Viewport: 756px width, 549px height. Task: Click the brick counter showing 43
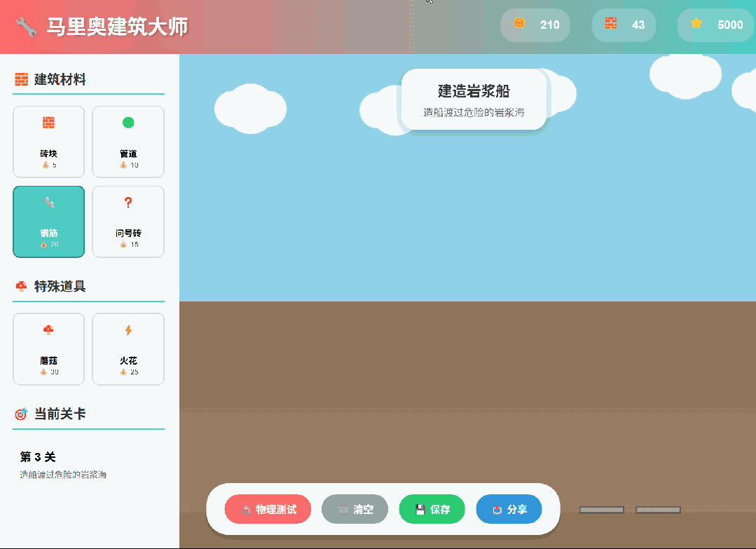624,25
